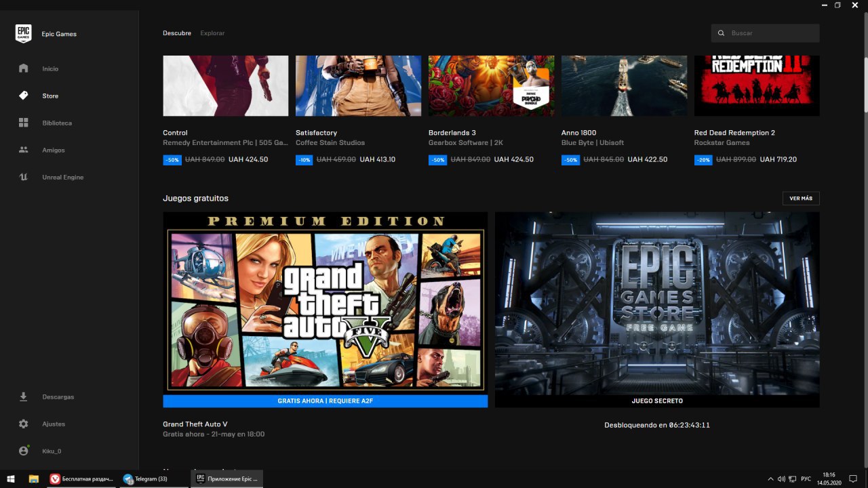Screen dimensions: 868x488
Task: Focus the Buscar search field
Action: click(765, 33)
